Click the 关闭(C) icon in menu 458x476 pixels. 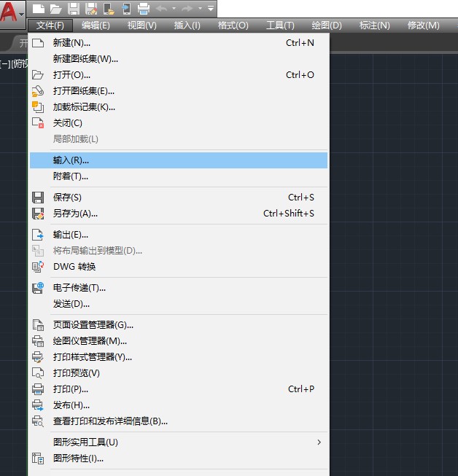(38, 123)
